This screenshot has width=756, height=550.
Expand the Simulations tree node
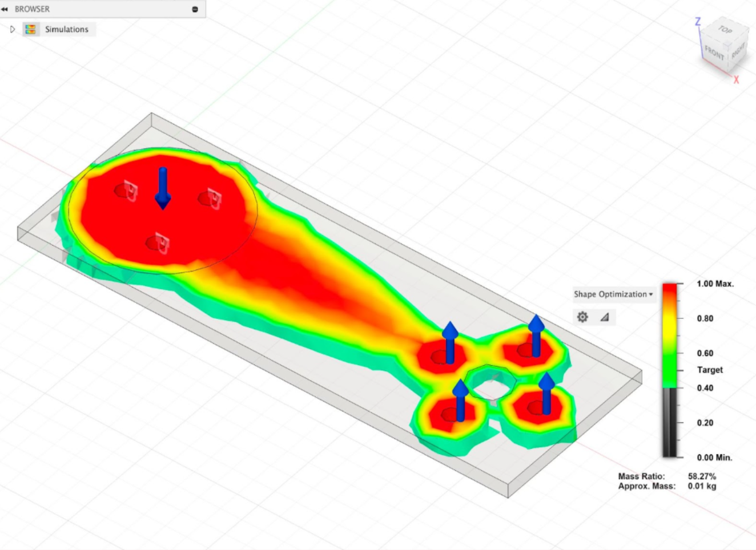pyautogui.click(x=13, y=29)
